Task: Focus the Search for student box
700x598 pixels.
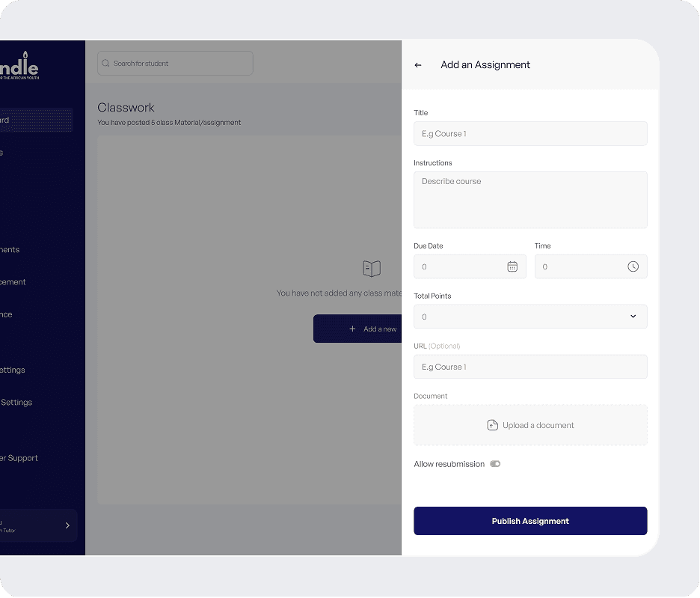Action: (x=179, y=64)
